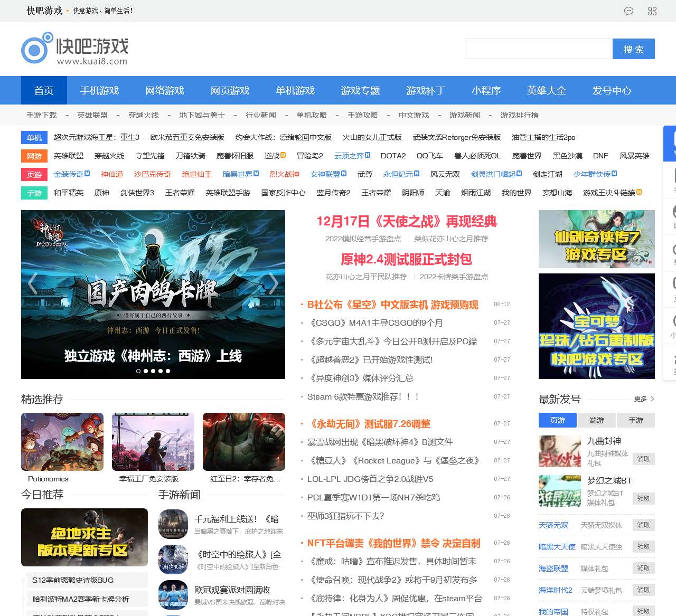Image resolution: width=676 pixels, height=616 pixels.
Task: Click the 搜索 search button
Action: coord(634,49)
